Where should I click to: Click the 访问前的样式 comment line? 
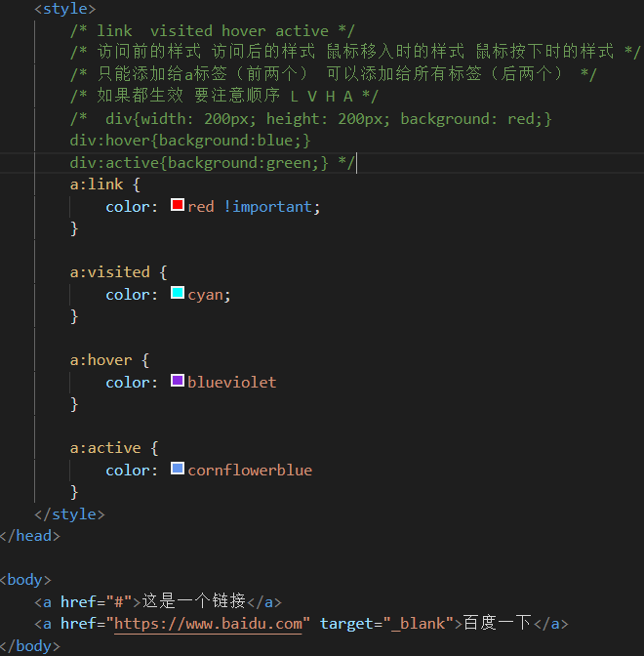coord(355,52)
